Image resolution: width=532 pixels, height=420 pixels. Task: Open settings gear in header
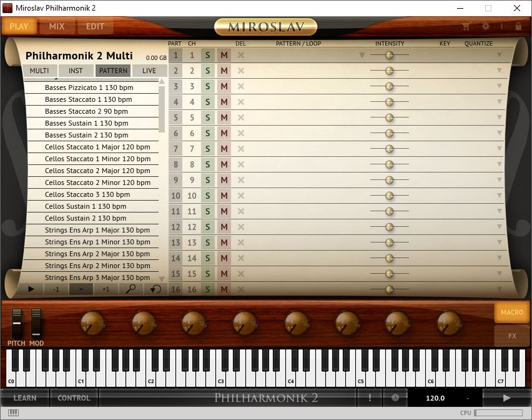(486, 26)
